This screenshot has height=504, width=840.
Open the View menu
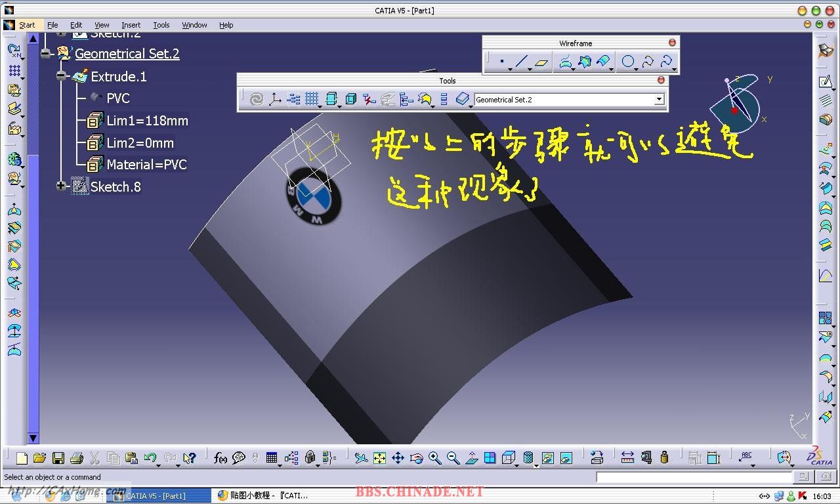[102, 25]
